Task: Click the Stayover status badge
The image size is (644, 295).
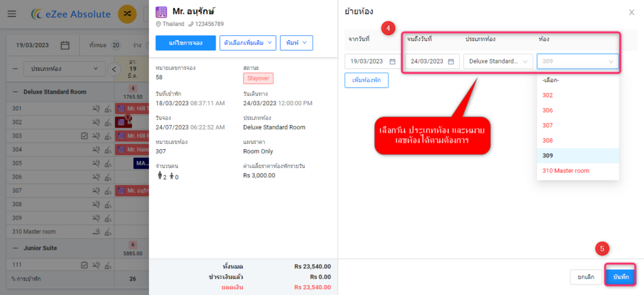Action: [x=258, y=78]
